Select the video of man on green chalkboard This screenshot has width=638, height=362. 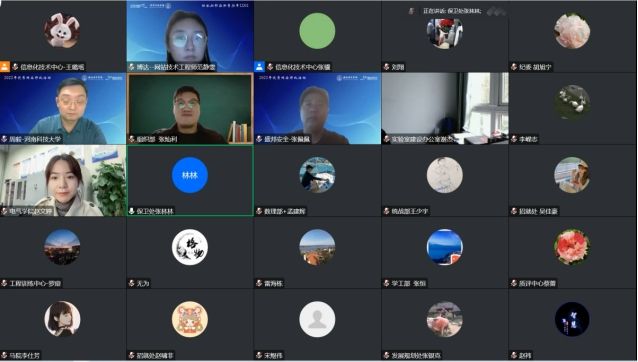(190, 109)
